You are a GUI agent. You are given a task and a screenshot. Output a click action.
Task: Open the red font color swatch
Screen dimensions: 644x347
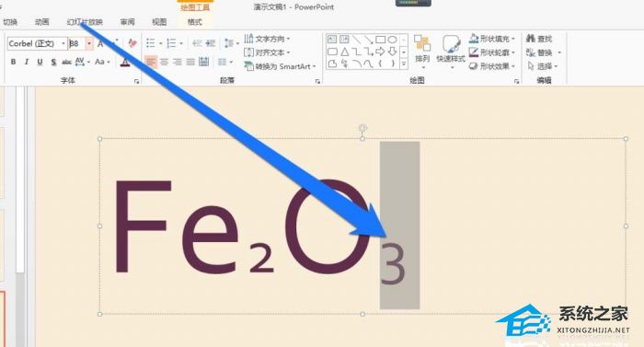(x=125, y=62)
